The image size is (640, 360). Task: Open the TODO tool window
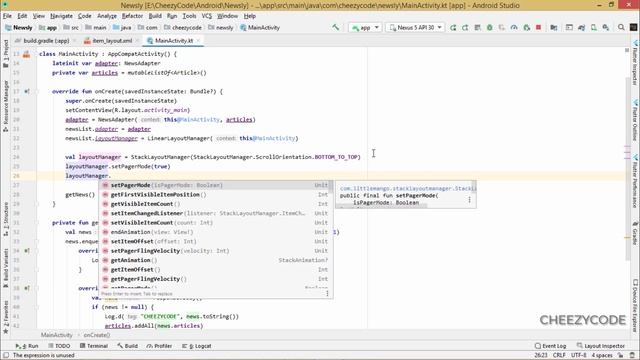pos(59,346)
